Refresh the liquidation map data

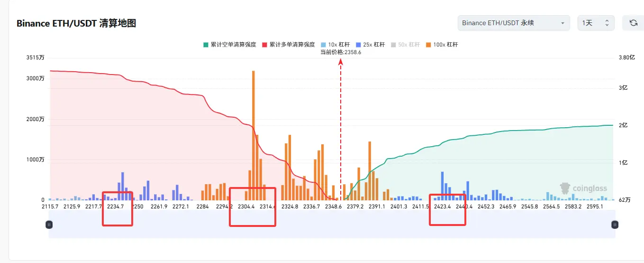(633, 23)
